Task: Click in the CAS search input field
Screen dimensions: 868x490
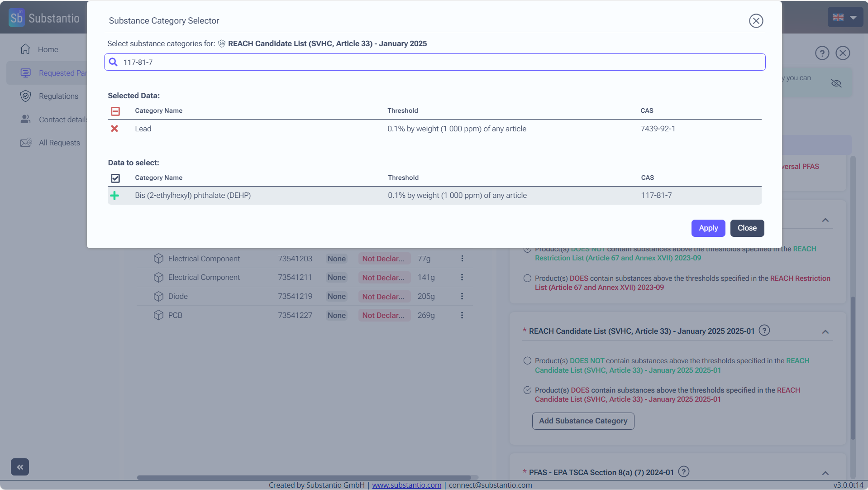Action: [434, 62]
